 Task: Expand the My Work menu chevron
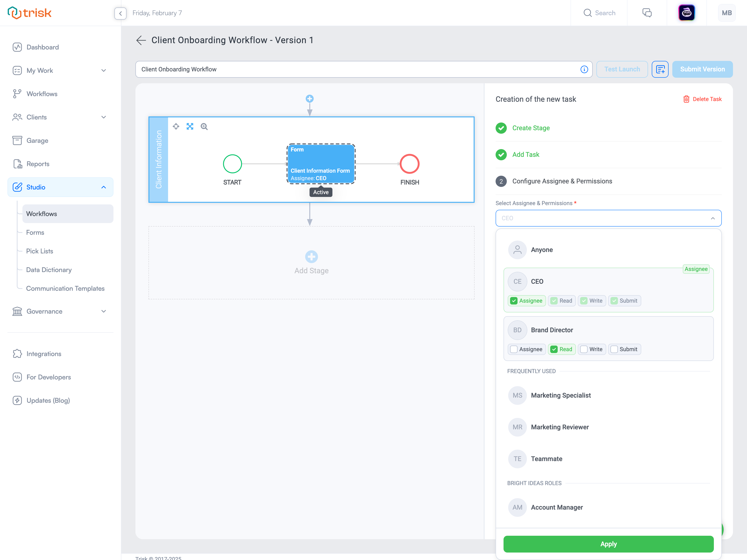tap(104, 70)
